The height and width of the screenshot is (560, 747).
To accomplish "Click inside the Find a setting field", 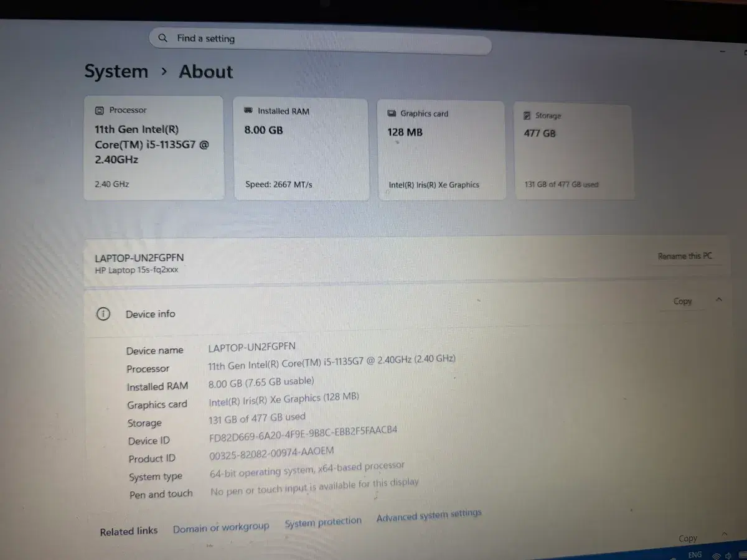I will [x=320, y=41].
